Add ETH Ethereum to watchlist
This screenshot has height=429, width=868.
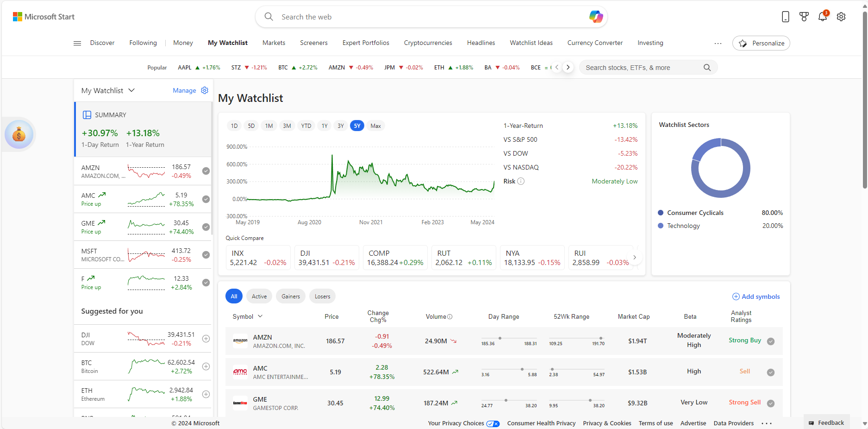[x=206, y=394]
